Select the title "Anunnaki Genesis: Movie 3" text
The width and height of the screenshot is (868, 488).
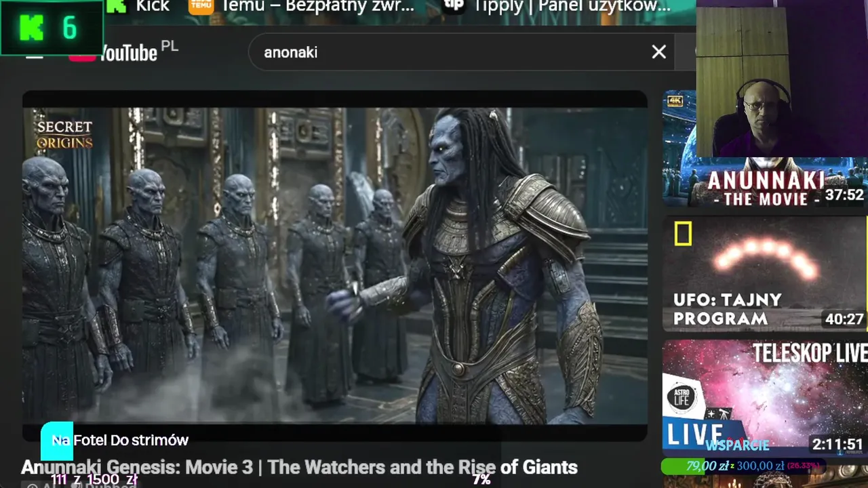pos(299,467)
